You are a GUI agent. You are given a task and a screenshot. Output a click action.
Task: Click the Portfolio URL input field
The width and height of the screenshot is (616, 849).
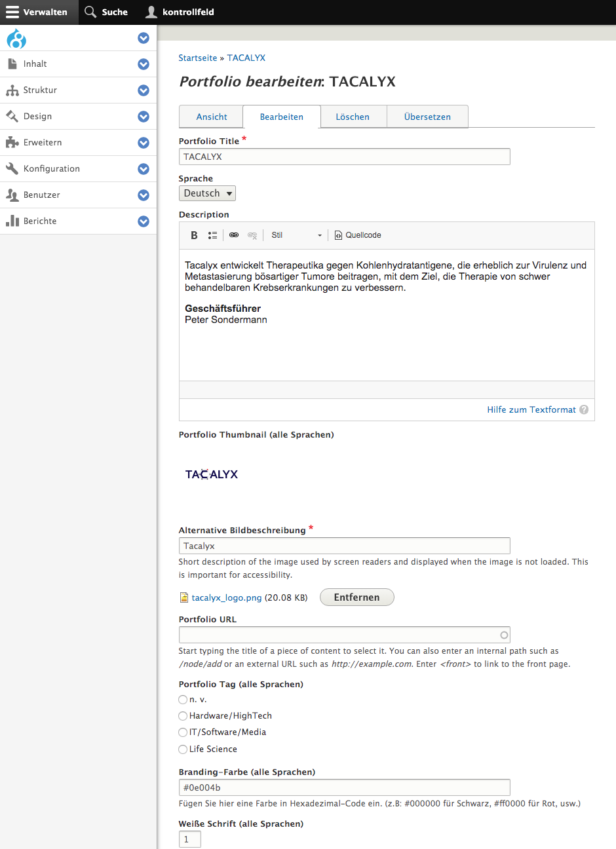[345, 635]
